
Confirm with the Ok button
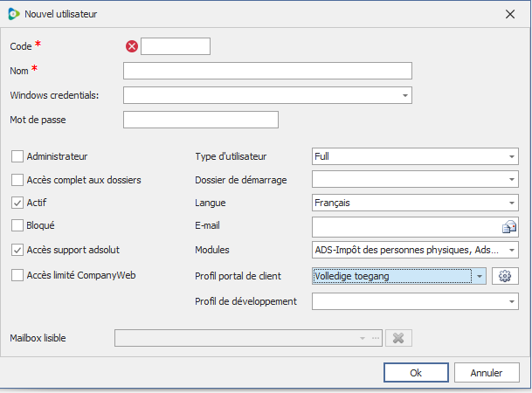[x=416, y=373]
